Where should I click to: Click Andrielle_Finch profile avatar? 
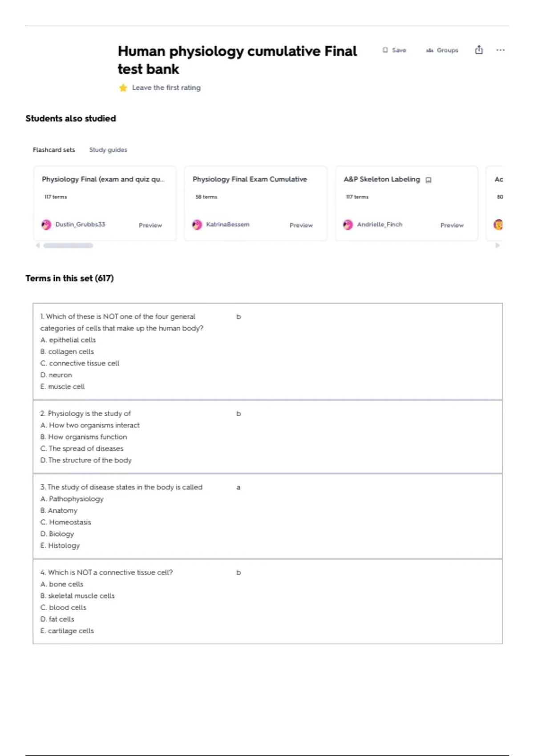[348, 225]
